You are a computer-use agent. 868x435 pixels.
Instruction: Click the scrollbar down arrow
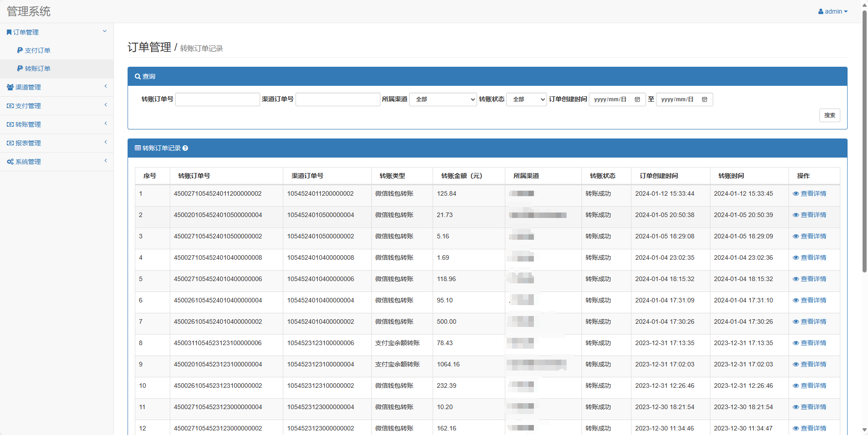click(864, 430)
